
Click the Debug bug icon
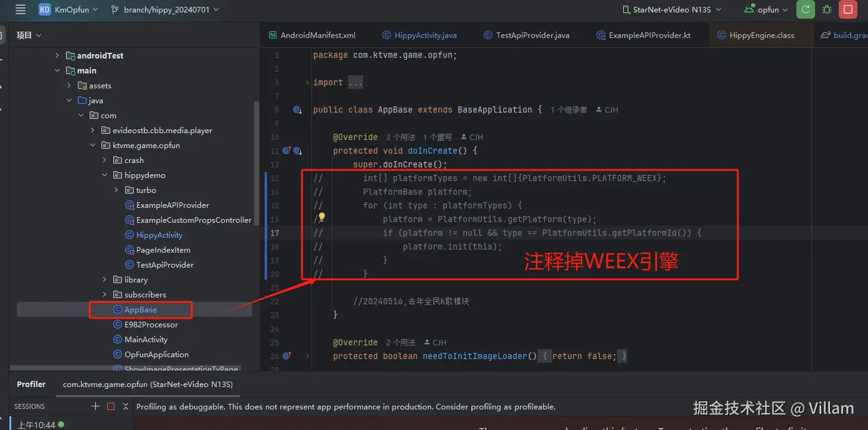827,9
